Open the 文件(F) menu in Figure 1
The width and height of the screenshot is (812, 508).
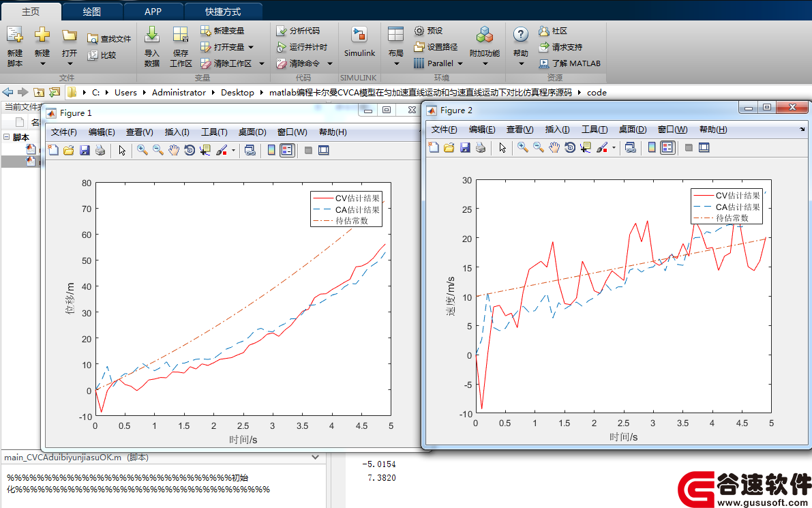click(x=63, y=132)
